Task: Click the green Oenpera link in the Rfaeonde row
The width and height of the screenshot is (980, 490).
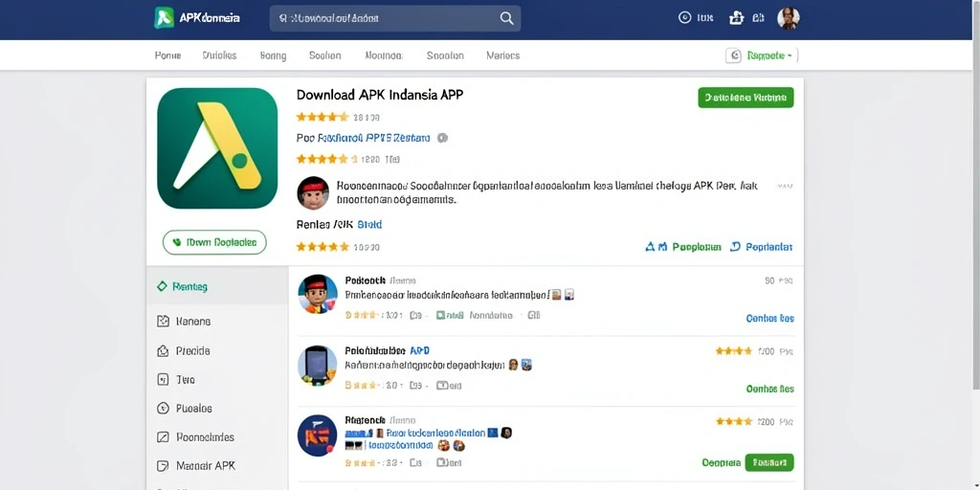Action: 722,463
